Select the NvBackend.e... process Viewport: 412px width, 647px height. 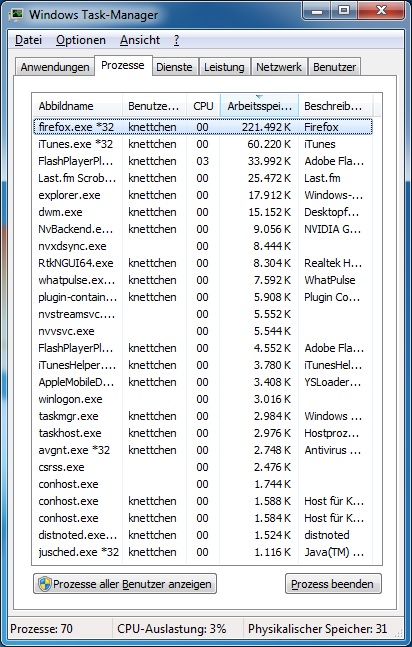[203, 229]
